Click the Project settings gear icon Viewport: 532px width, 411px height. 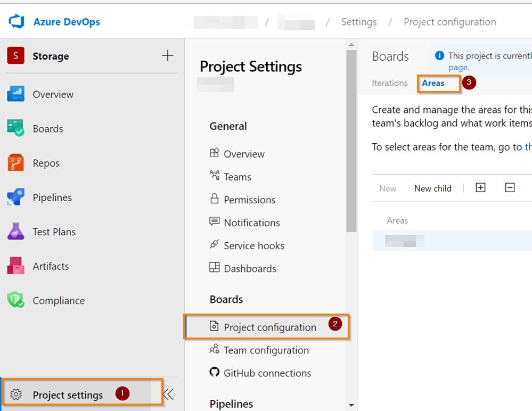click(16, 394)
